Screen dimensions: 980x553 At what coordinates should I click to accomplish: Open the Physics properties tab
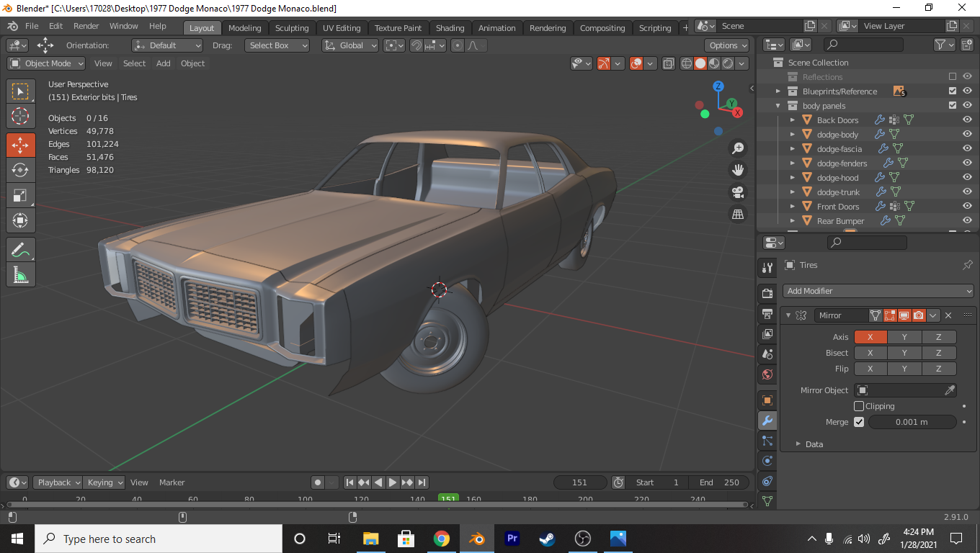click(767, 461)
